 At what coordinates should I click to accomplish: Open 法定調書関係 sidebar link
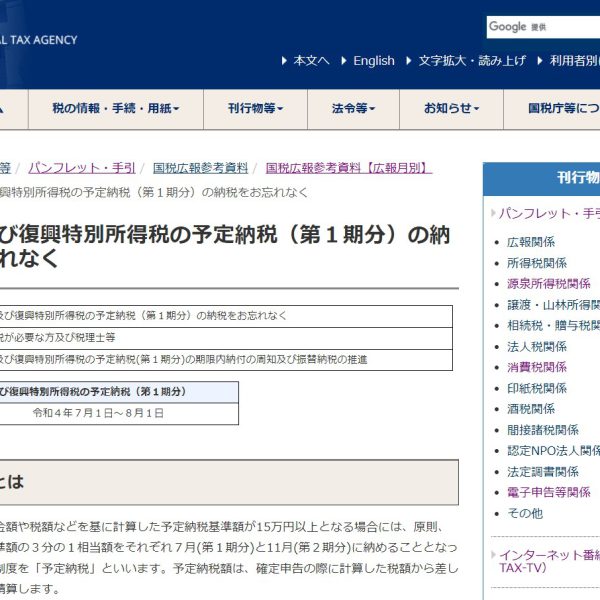tap(543, 472)
